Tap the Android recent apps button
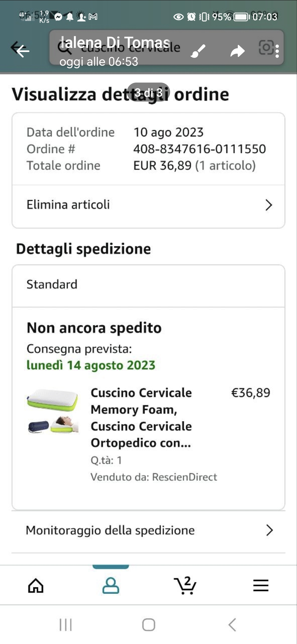Viewport: 297px width, 644px height. pyautogui.click(x=66, y=625)
